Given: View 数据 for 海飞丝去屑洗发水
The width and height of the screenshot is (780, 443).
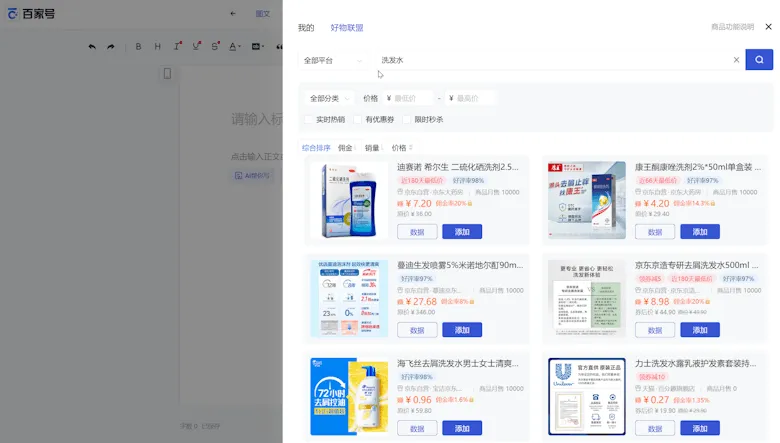Looking at the screenshot, I should 417,428.
